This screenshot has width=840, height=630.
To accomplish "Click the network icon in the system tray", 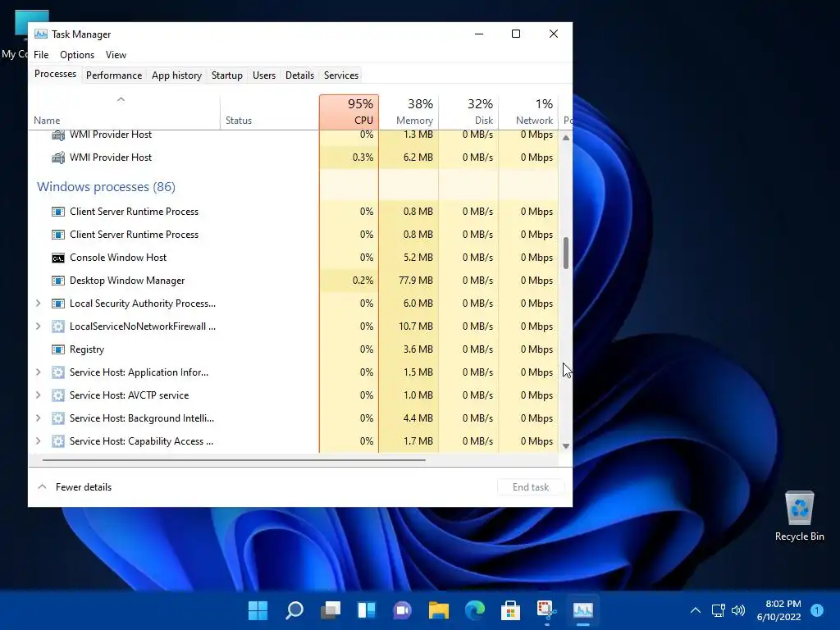I will pos(719,610).
